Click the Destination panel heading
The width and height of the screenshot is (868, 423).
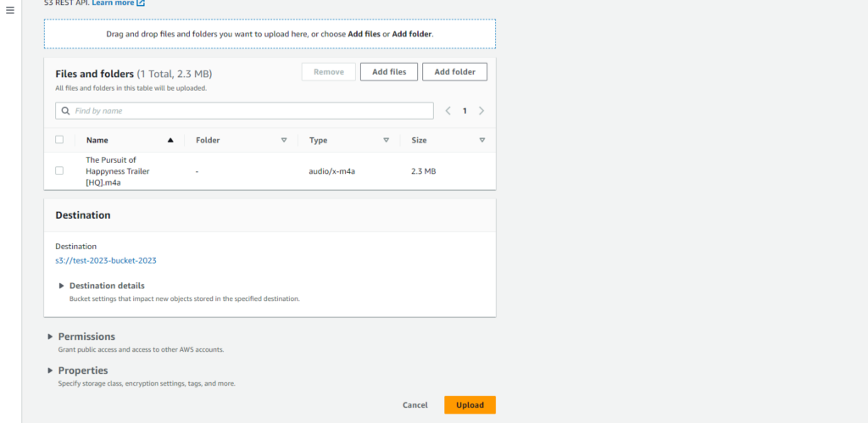[83, 214]
